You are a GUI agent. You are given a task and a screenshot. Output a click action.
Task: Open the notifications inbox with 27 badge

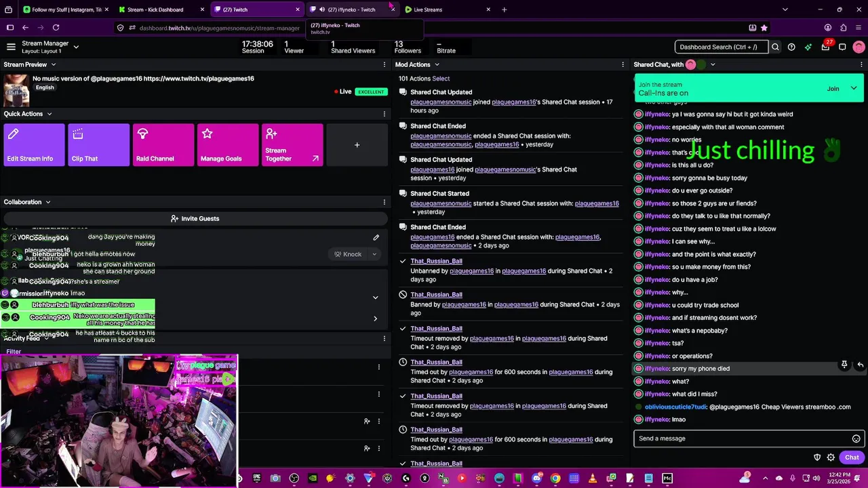point(825,46)
